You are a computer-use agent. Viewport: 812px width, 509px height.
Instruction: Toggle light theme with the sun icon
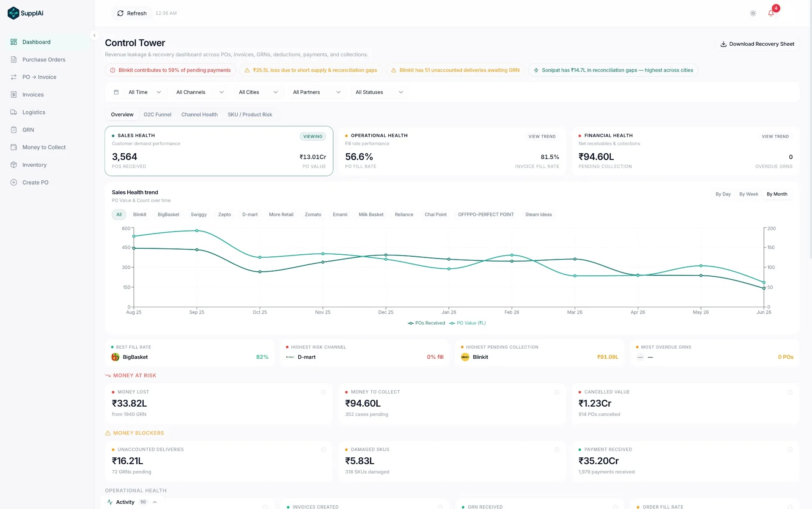(x=753, y=13)
